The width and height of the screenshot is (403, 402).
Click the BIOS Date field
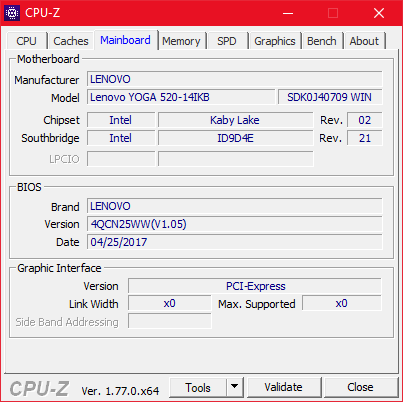click(x=235, y=242)
